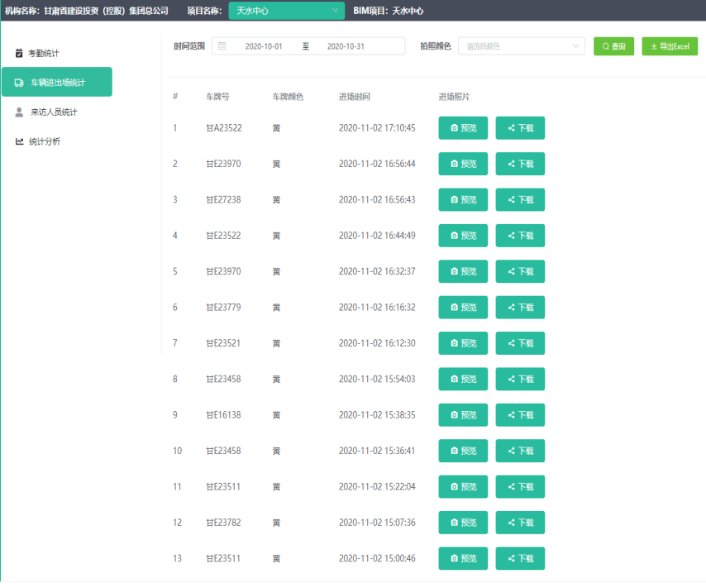Screen dimensions: 706x588
Task: Download the row 10 entry photo at 15:36:41
Action: (520, 451)
